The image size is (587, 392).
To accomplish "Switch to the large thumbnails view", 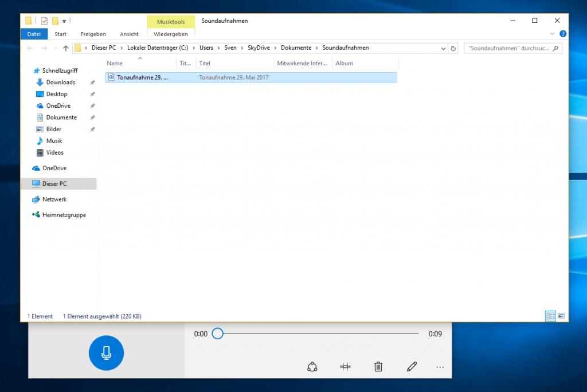I will click(x=561, y=316).
